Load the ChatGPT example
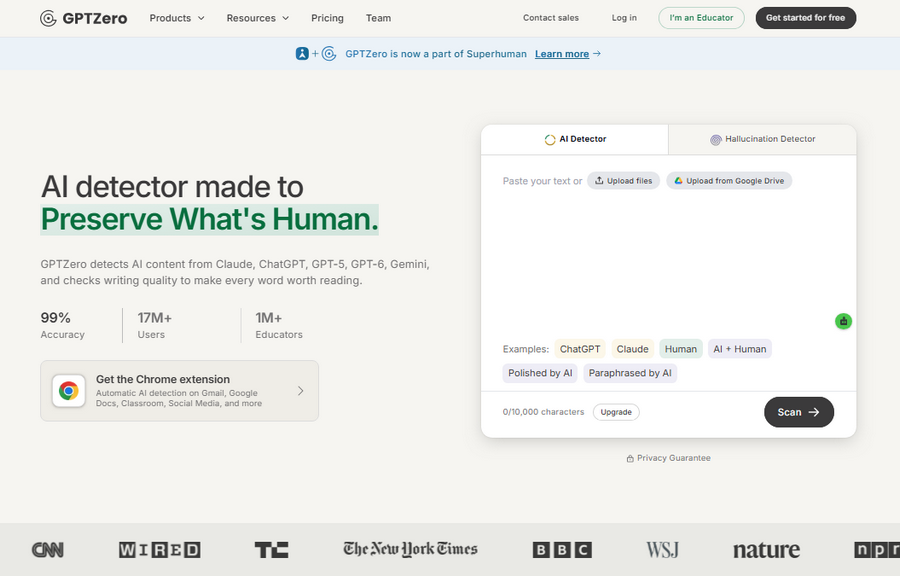The image size is (900, 576). tap(580, 349)
